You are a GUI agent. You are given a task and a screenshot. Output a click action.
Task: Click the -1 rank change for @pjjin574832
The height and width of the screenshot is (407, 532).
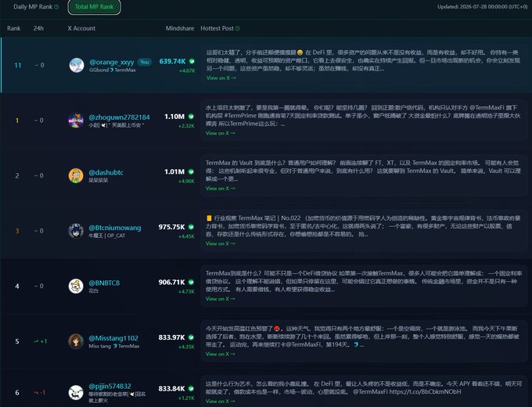(x=40, y=393)
